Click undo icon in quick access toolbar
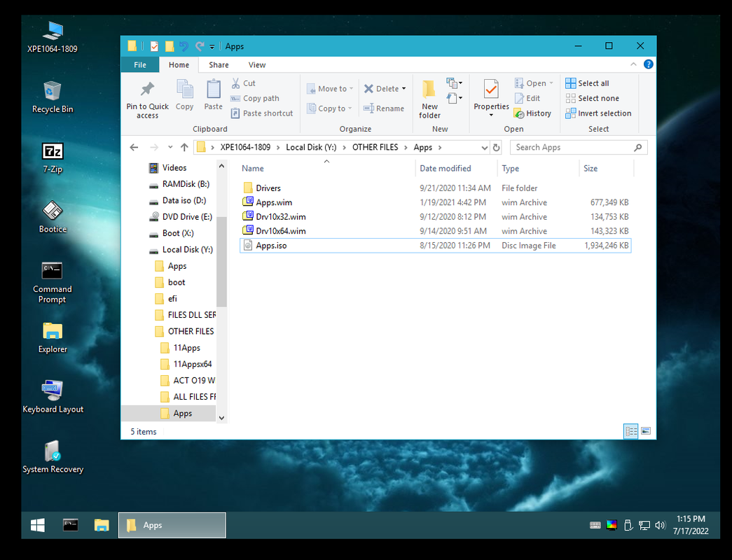This screenshot has width=732, height=560. (184, 46)
